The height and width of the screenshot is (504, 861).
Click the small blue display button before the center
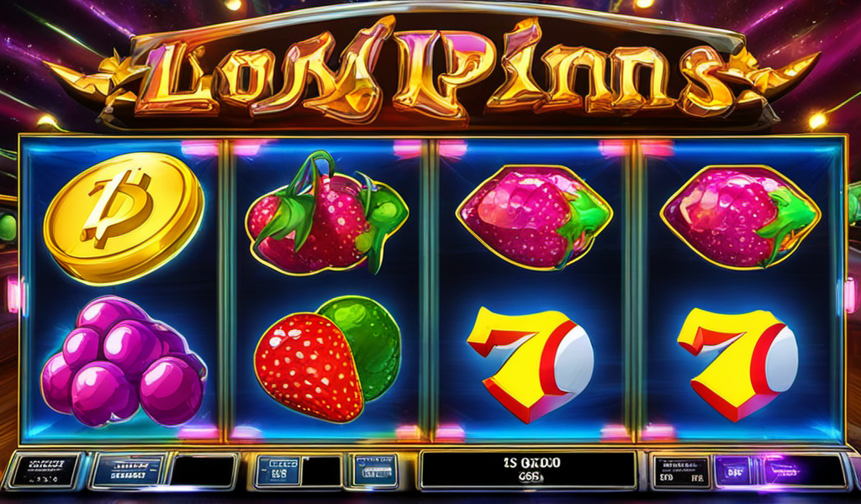(x=278, y=471)
